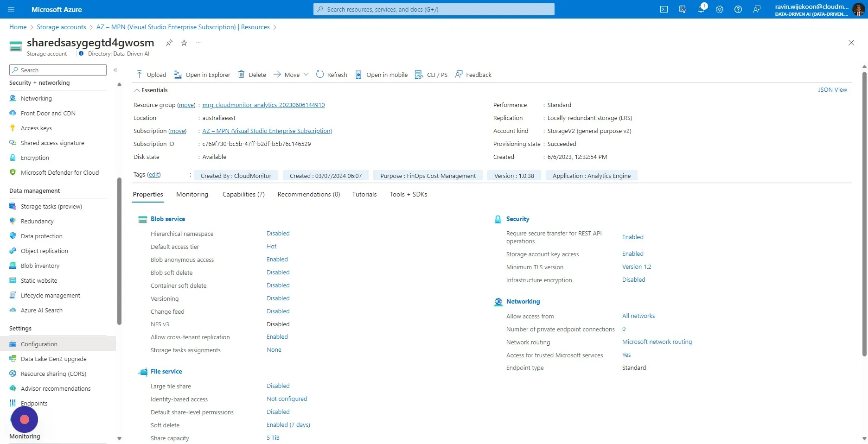Click the user account avatar

(x=858, y=9)
